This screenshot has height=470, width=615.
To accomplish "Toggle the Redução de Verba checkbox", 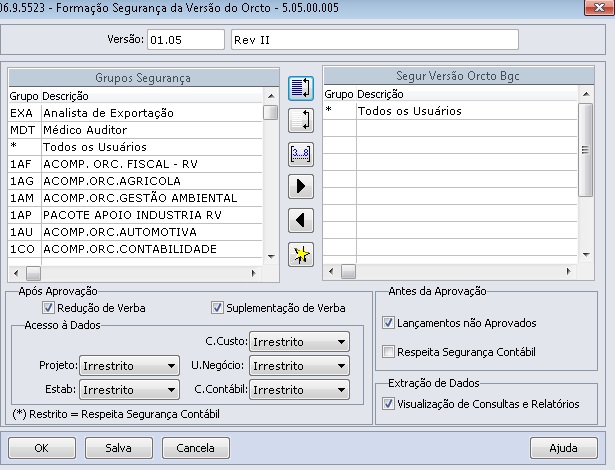I will point(48,308).
